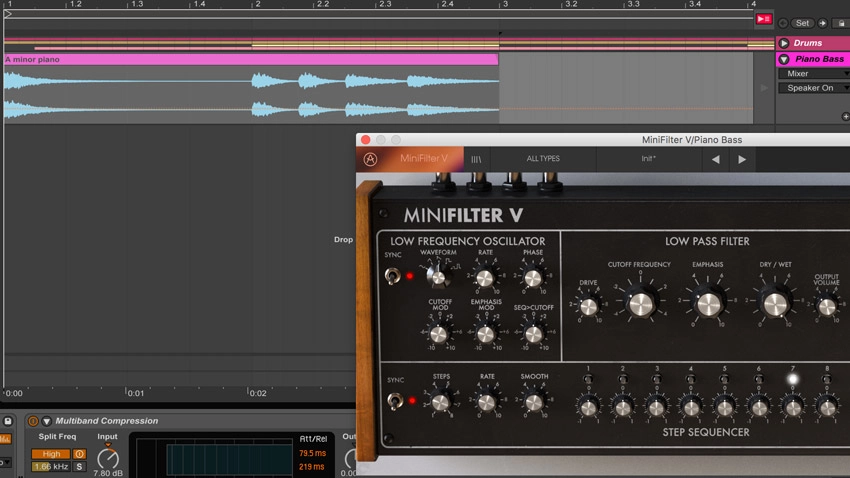Toggle the Step Sequencer Sync switch
Viewport: 850px width, 478px height.
(x=395, y=401)
